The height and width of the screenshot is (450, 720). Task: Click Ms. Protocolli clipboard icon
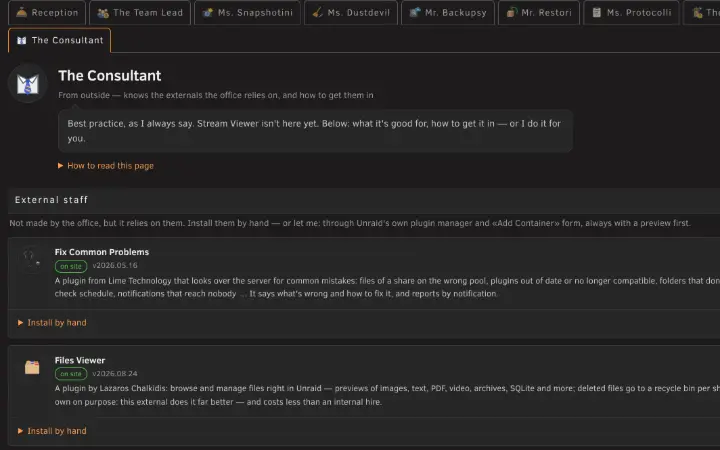click(596, 13)
